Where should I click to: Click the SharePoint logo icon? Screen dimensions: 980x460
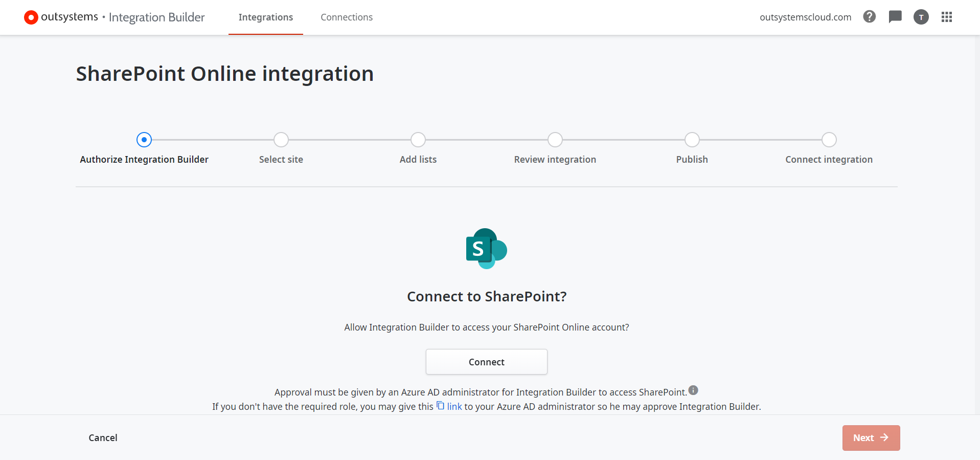pyautogui.click(x=486, y=249)
